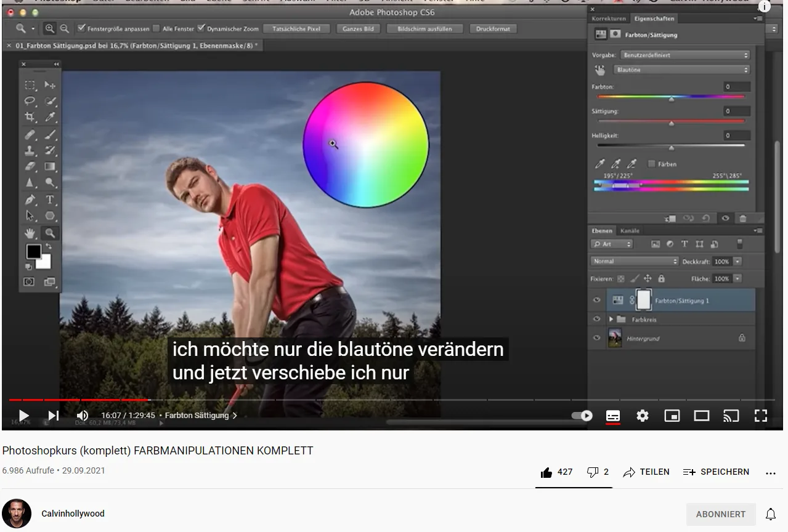Select the Pen tool

(x=30, y=199)
